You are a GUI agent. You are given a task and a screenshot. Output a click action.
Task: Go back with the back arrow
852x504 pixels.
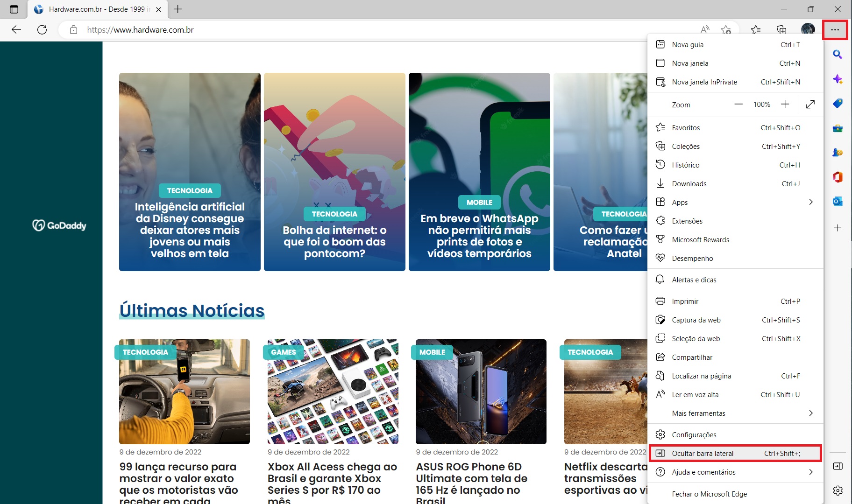(x=16, y=30)
